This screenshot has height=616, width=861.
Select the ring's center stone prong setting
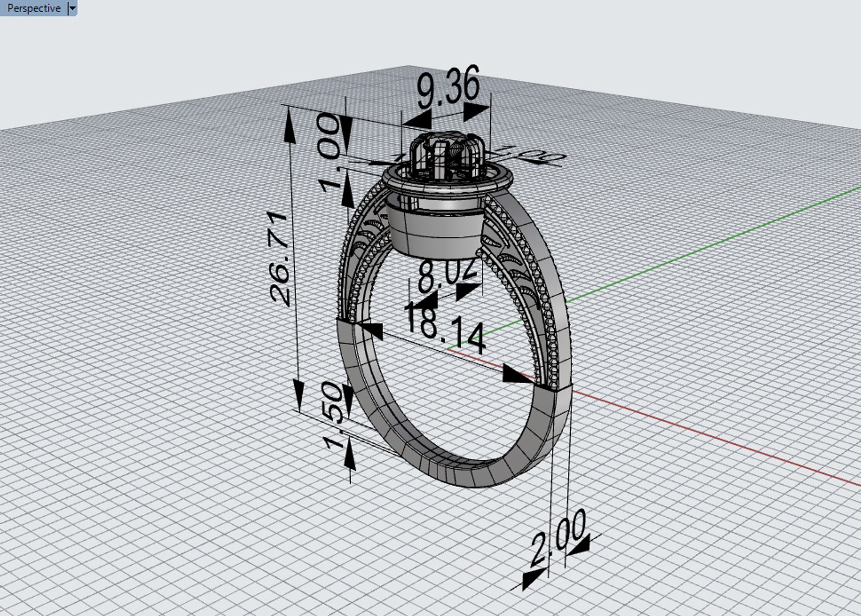click(x=446, y=155)
